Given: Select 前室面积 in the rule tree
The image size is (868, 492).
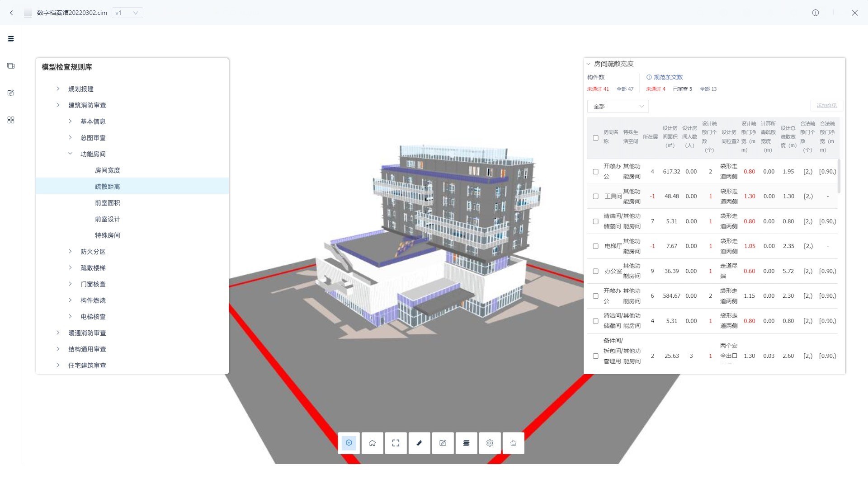Looking at the screenshot, I should click(x=107, y=203).
